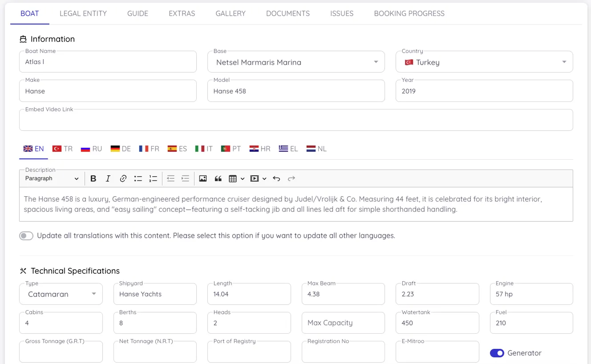Select the PT Portuguese language tab
591x364 pixels.
click(x=231, y=149)
